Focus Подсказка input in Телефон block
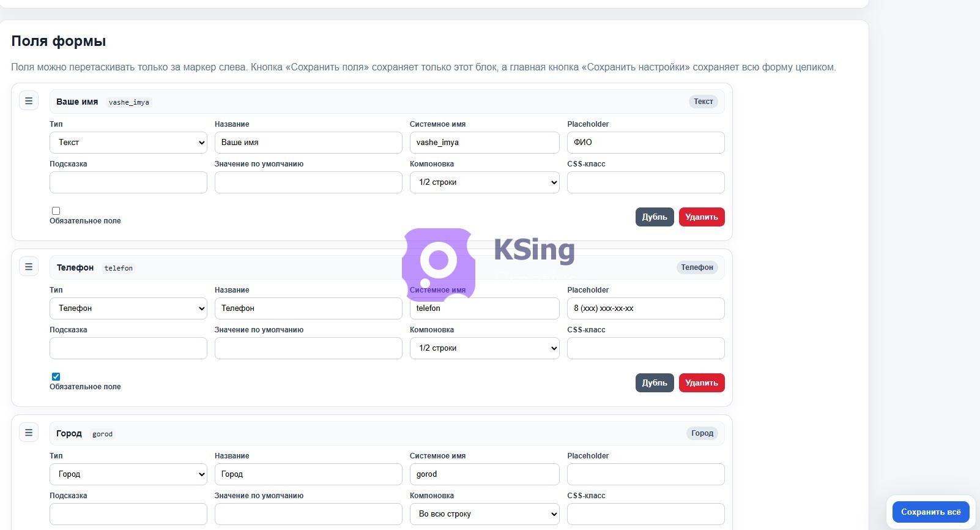 [x=128, y=348]
